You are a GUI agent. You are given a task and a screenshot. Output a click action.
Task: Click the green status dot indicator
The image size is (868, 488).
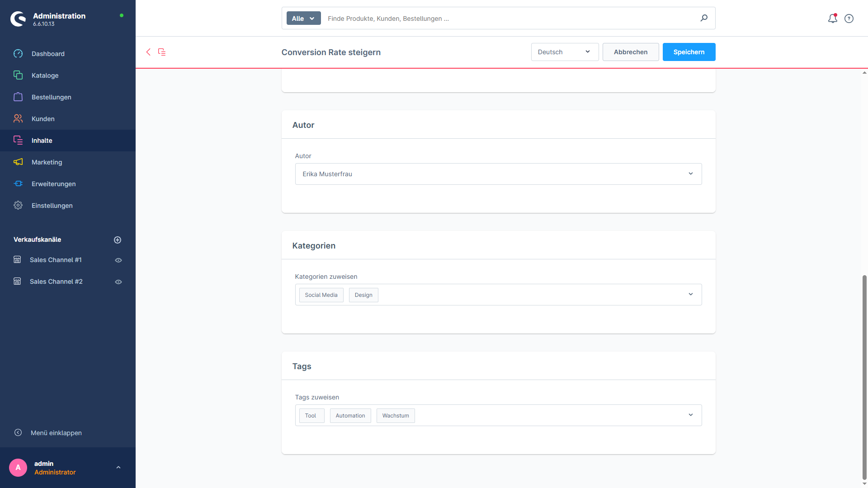point(121,15)
